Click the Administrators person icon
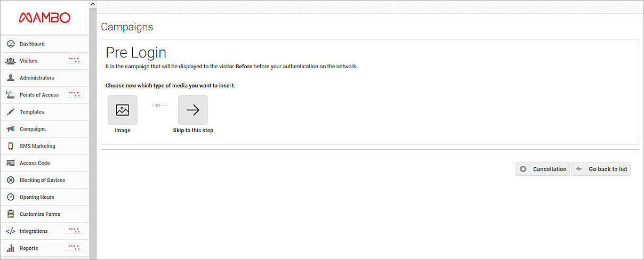Screen dimensions: 644x260 click(x=10, y=78)
